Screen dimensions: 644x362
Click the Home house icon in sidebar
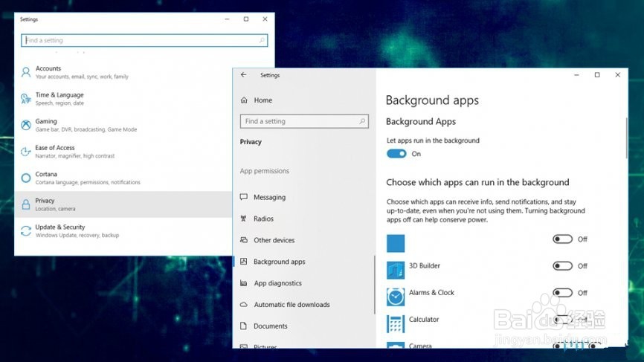point(244,100)
